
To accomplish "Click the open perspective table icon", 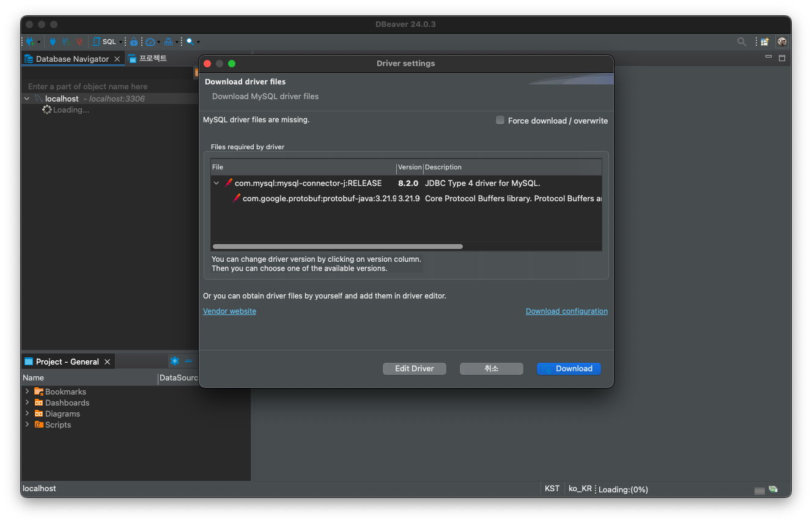I will coord(765,42).
